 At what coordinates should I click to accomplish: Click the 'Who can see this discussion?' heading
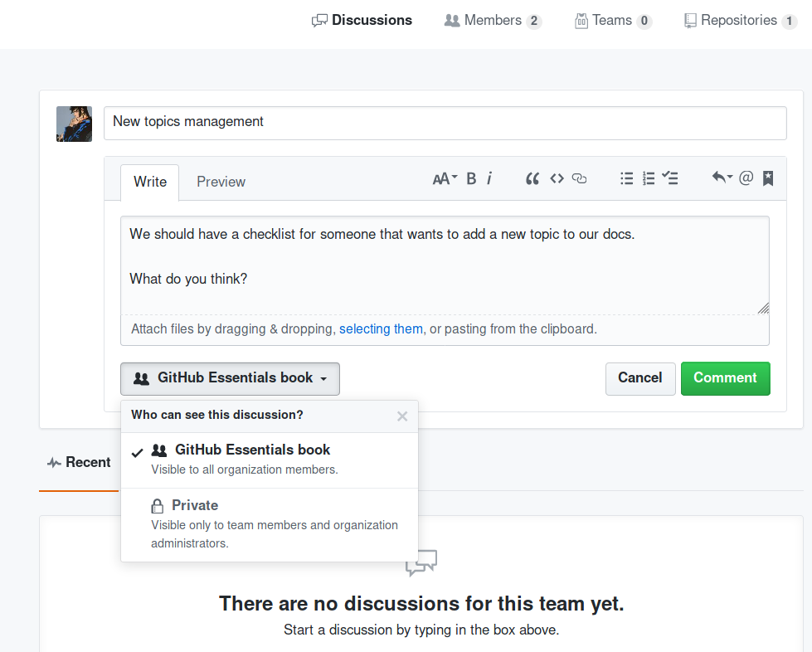(x=217, y=415)
